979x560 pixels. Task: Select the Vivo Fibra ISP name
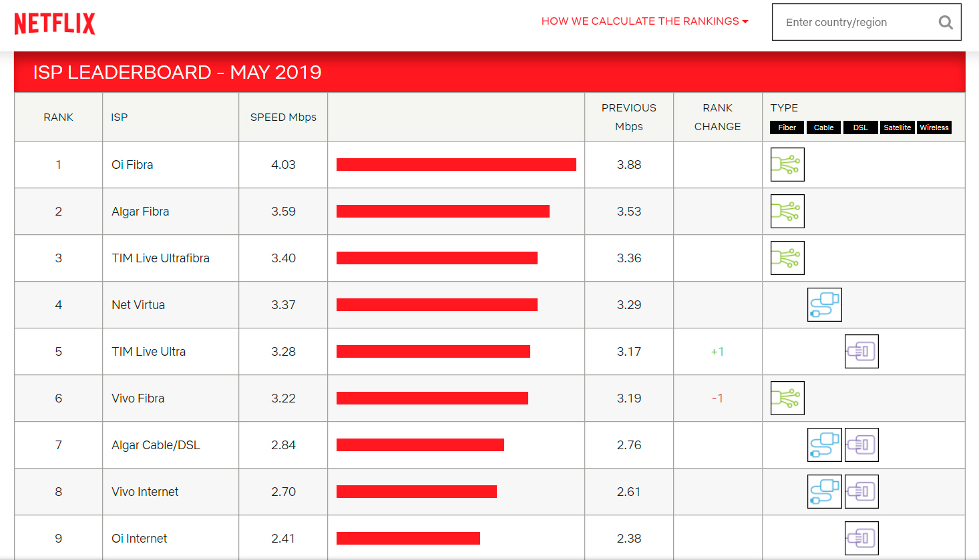click(138, 398)
